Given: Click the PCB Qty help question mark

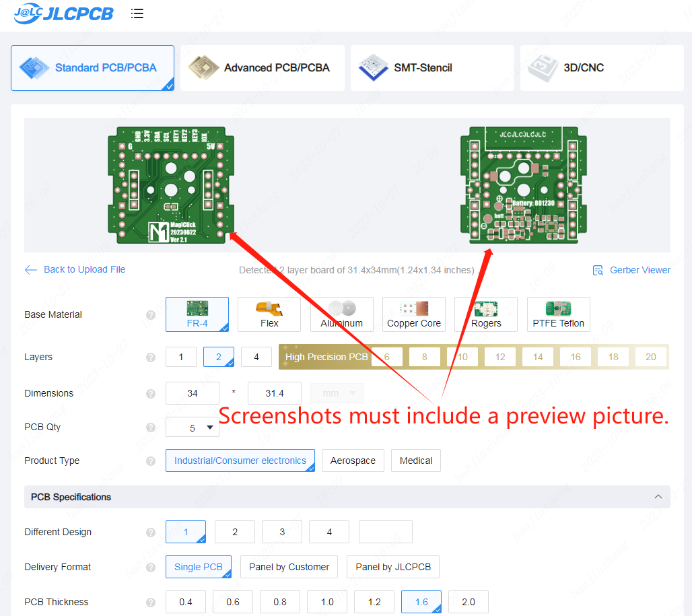Looking at the screenshot, I should [x=150, y=427].
